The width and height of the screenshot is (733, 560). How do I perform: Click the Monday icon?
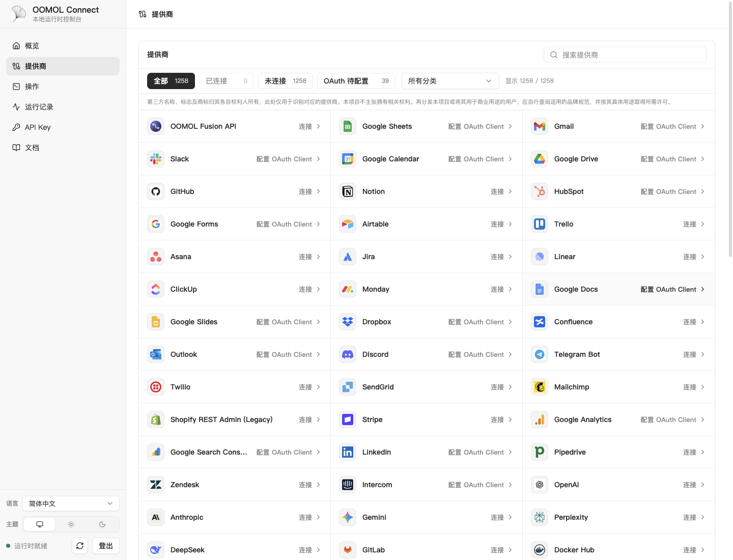[x=348, y=289]
